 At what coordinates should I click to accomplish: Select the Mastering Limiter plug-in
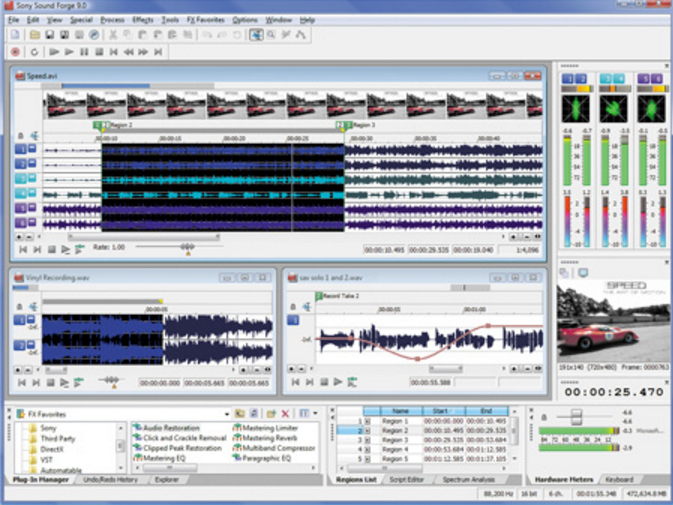tap(266, 428)
